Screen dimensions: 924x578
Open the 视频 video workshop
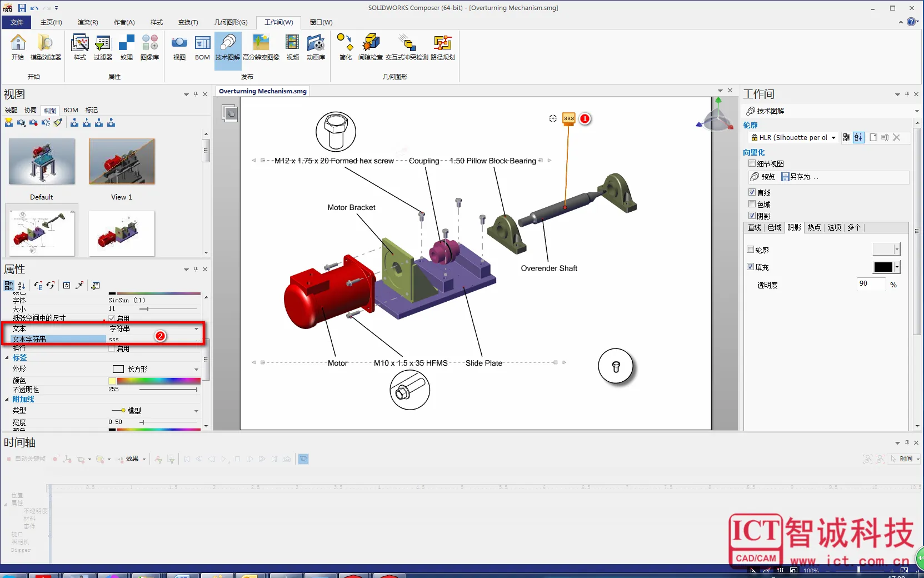point(292,47)
